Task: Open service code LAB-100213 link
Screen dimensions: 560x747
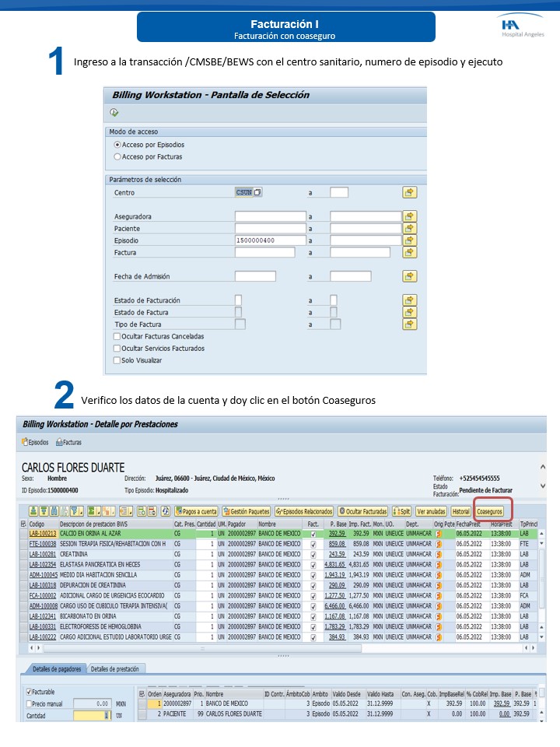Action: 43,534
